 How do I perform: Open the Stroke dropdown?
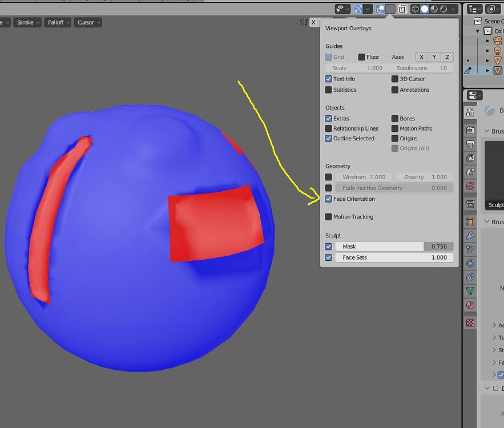point(27,22)
